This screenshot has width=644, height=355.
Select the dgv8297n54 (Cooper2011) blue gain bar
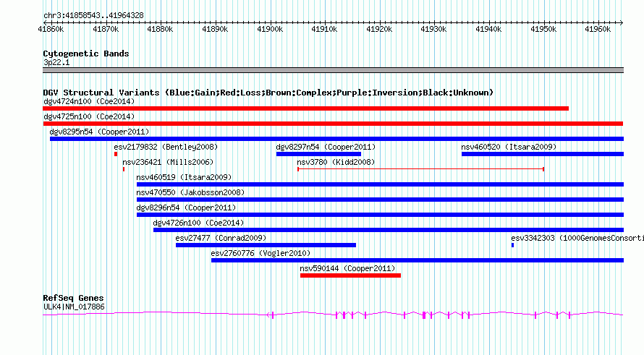click(318, 154)
